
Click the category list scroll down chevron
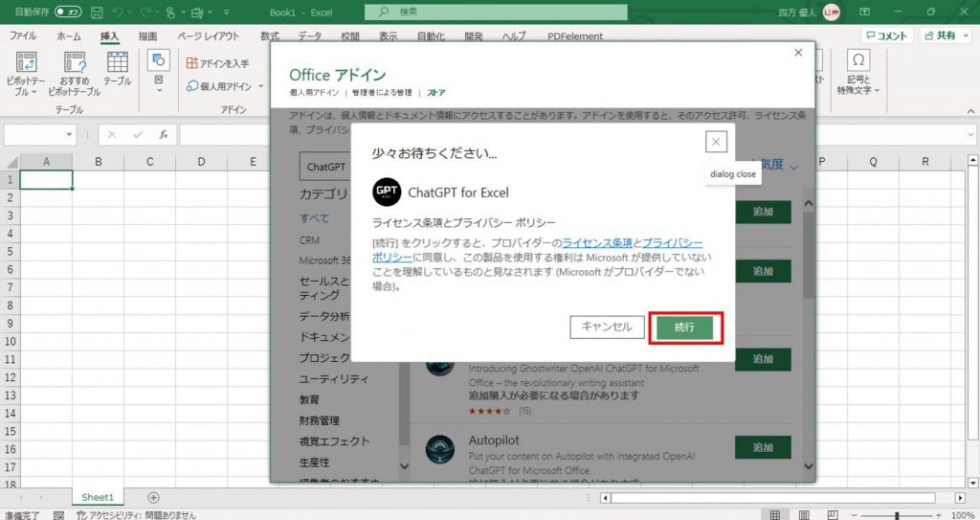tap(404, 466)
